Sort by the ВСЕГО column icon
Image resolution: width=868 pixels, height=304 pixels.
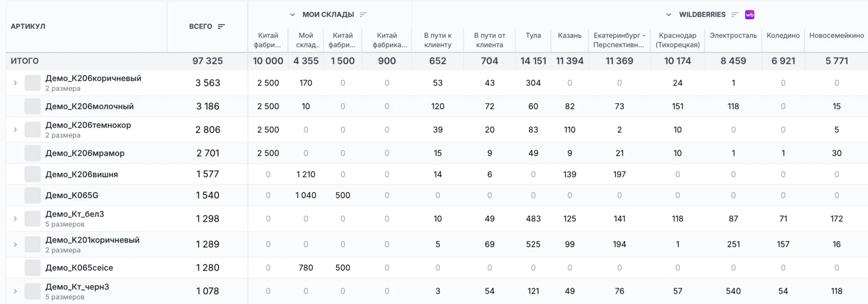tap(221, 26)
